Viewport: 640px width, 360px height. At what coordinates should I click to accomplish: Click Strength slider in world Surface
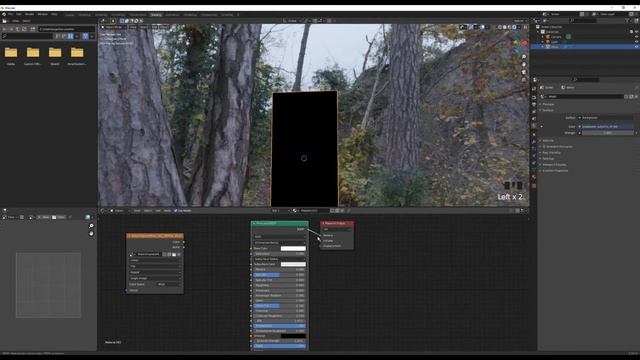pyautogui.click(x=607, y=133)
